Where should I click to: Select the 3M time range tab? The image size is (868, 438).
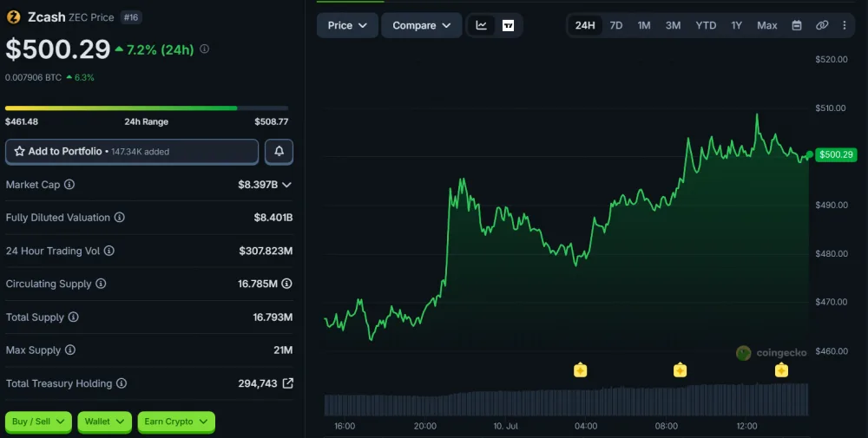[674, 25]
